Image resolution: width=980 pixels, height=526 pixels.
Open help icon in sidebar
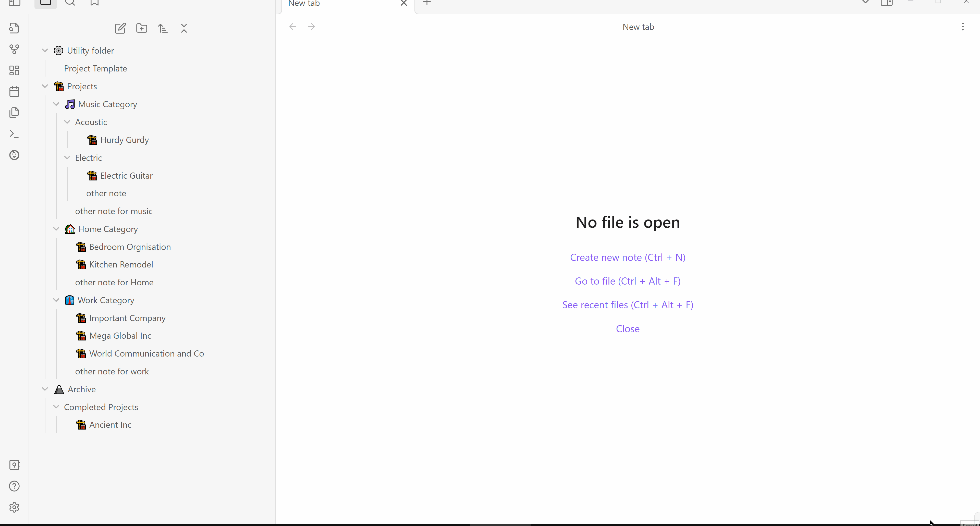click(14, 486)
